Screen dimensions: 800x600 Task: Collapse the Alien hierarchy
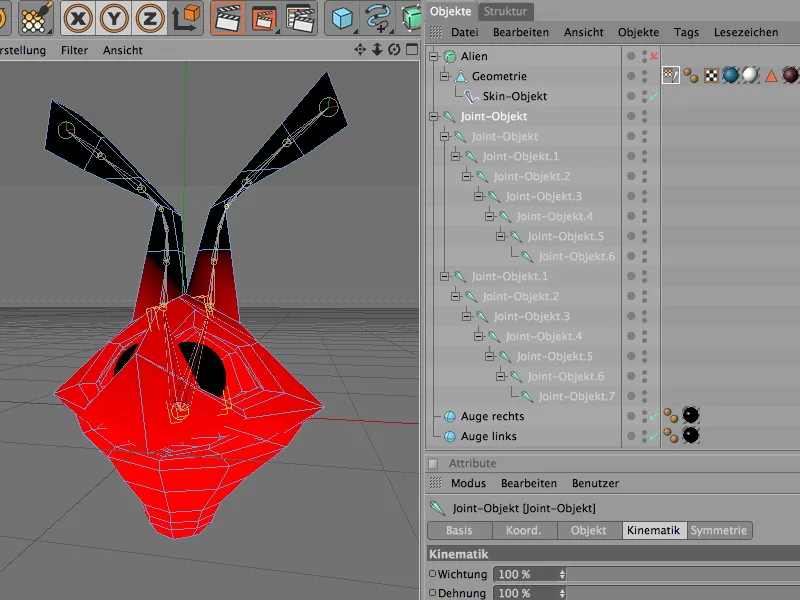434,56
